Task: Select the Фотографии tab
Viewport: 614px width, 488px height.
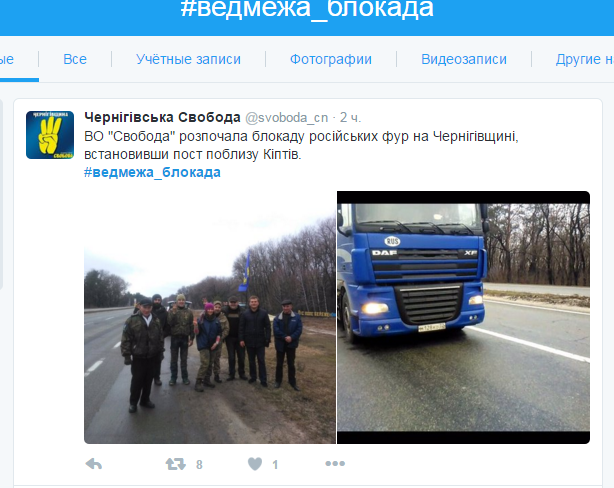Action: (x=331, y=59)
